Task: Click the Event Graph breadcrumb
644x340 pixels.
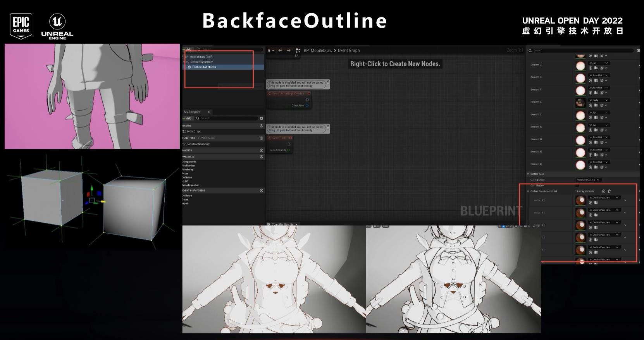Action: (x=349, y=50)
